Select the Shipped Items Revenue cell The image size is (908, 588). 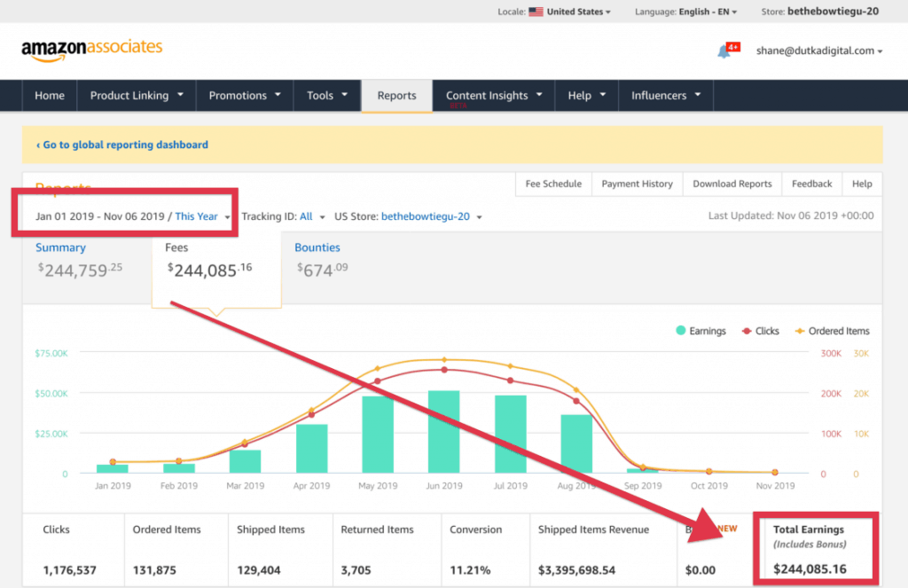603,550
